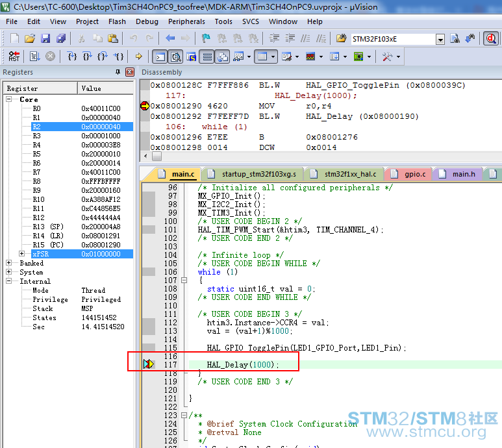The image size is (502, 448).
Task: Open the Debug menu
Action: pos(147,21)
